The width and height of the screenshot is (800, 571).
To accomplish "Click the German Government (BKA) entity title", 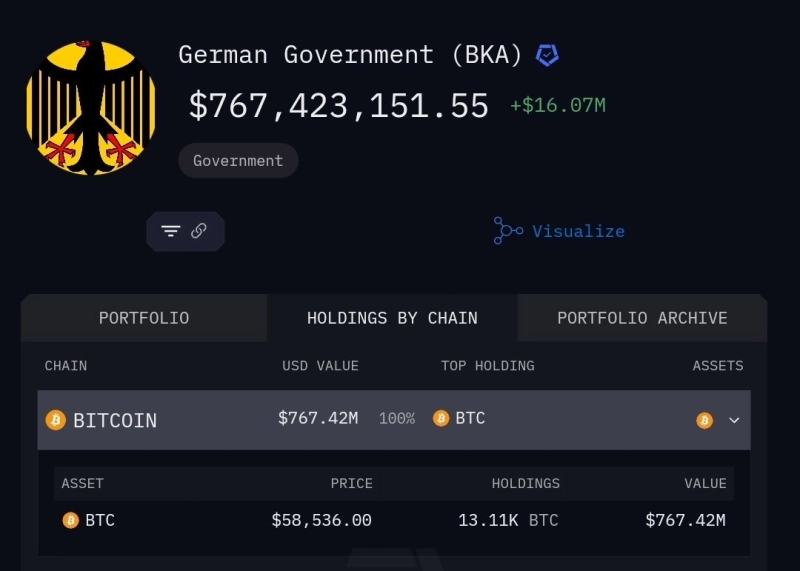I will pos(350,54).
